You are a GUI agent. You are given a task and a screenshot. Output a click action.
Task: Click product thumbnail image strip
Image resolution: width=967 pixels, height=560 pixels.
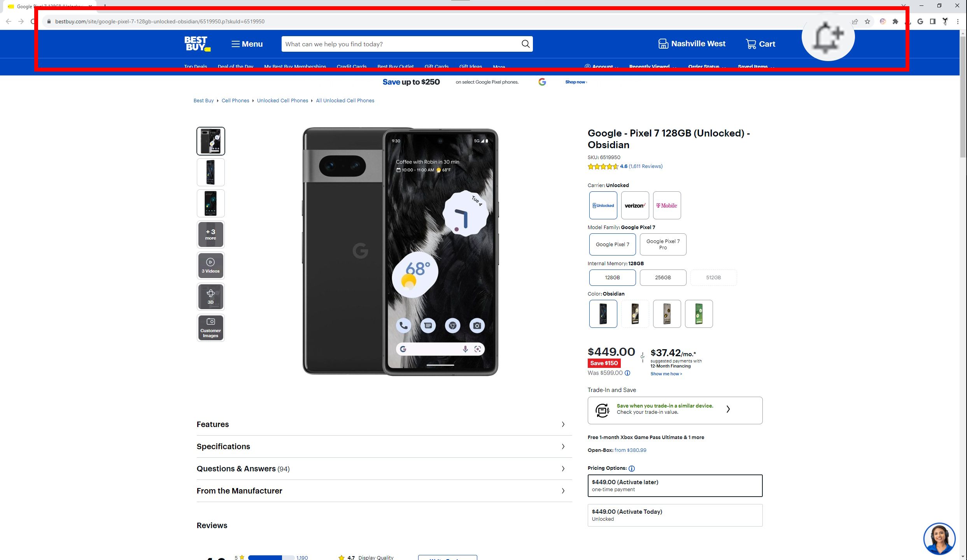coord(211,234)
